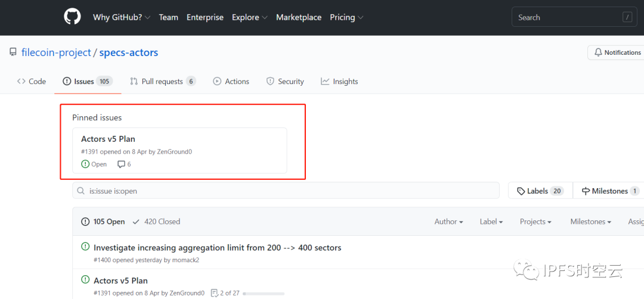Open issue about increasing aggregation limit

tap(217, 247)
